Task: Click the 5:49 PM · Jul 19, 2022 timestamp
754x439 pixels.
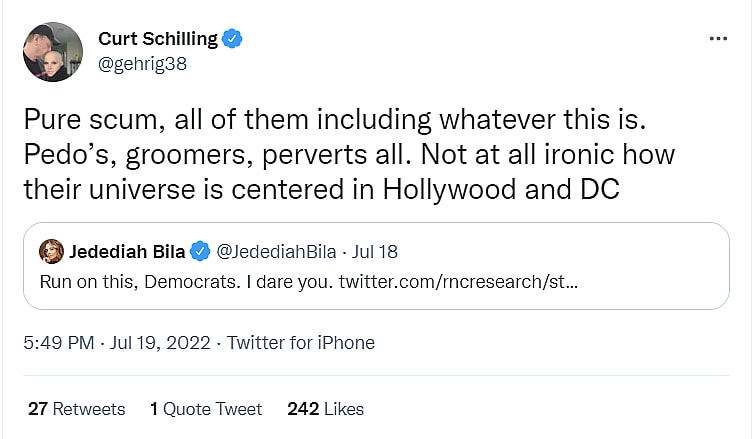Action: pos(117,343)
